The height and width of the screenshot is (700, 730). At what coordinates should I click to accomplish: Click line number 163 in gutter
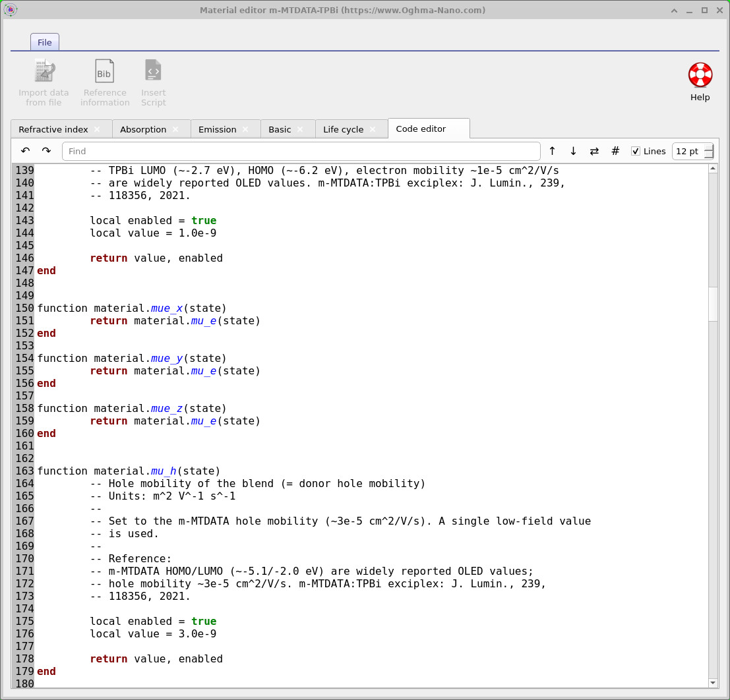coord(24,471)
